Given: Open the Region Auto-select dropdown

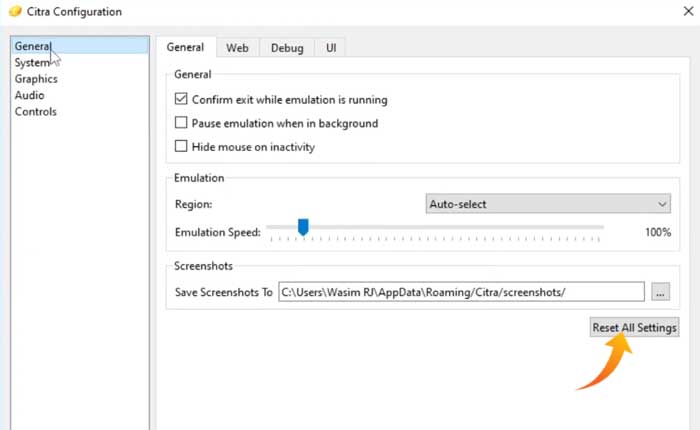Looking at the screenshot, I should coord(547,204).
